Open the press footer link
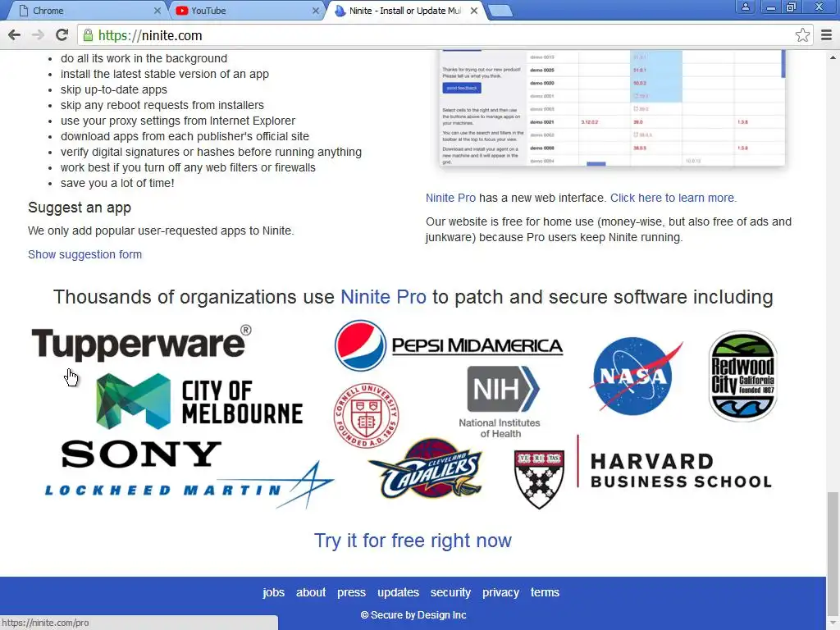Viewport: 840px width, 630px height. [x=351, y=592]
